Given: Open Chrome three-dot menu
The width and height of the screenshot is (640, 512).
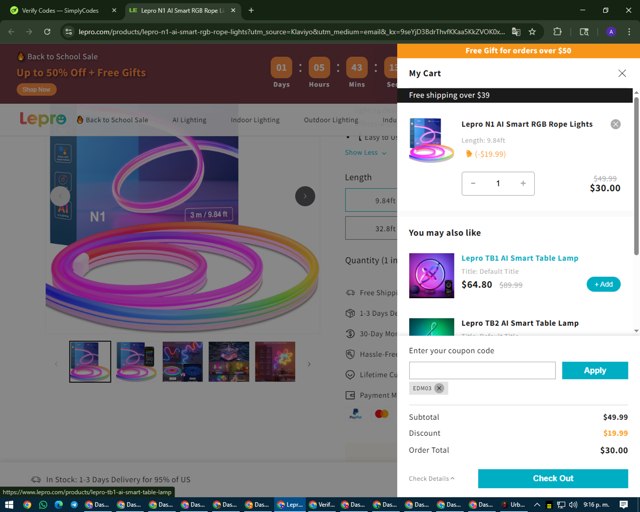Looking at the screenshot, I should tap(629, 32).
